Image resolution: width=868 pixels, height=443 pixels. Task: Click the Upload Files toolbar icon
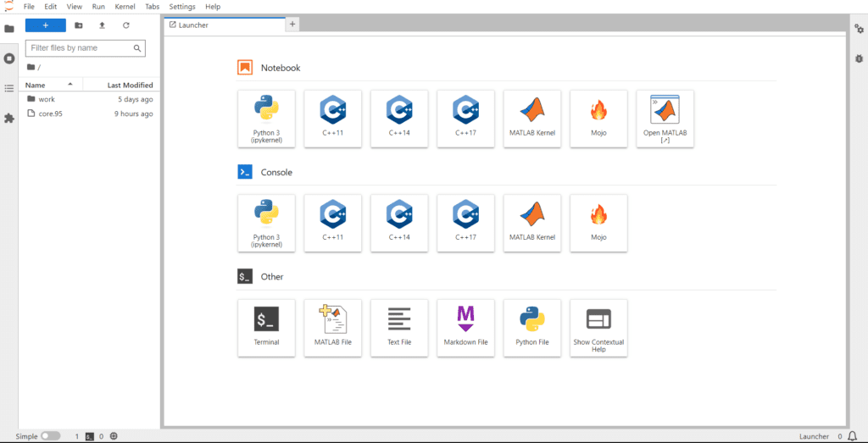pyautogui.click(x=102, y=25)
